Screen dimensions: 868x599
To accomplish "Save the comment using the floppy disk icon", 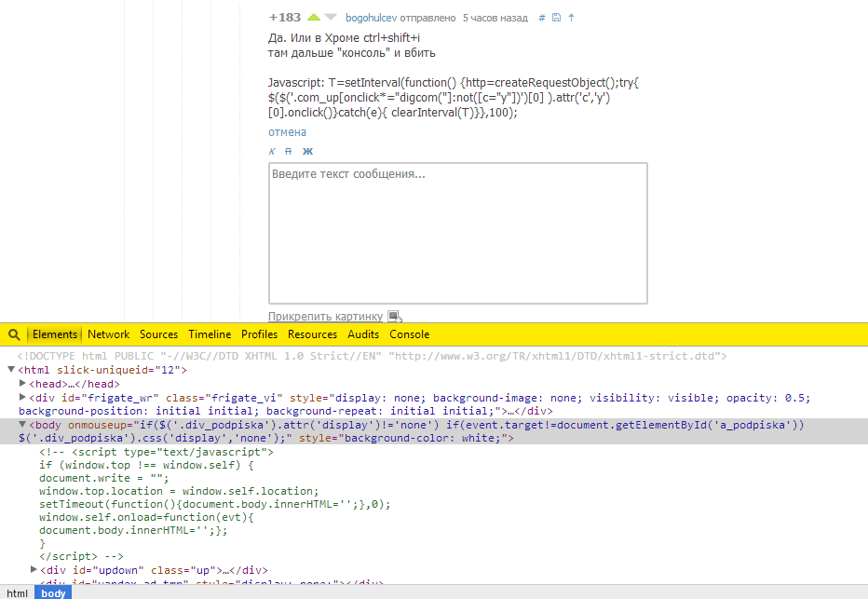I will point(556,18).
